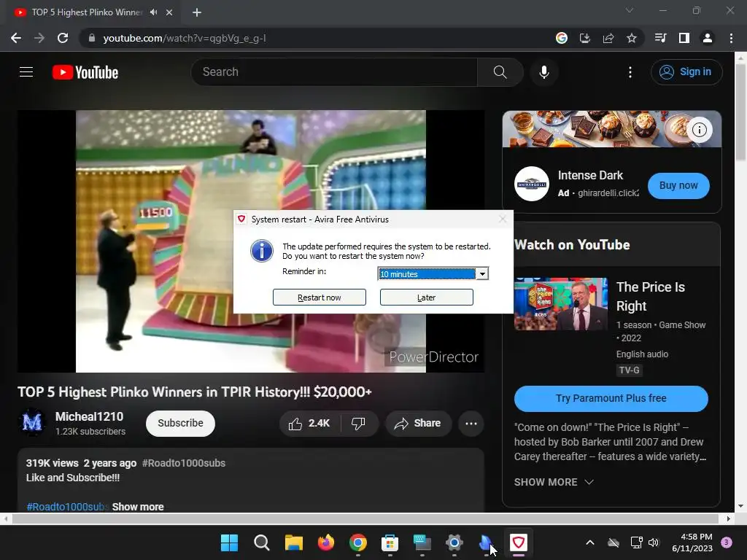Image resolution: width=747 pixels, height=560 pixels.
Task: Open Microsoft Store from taskbar
Action: [390, 542]
